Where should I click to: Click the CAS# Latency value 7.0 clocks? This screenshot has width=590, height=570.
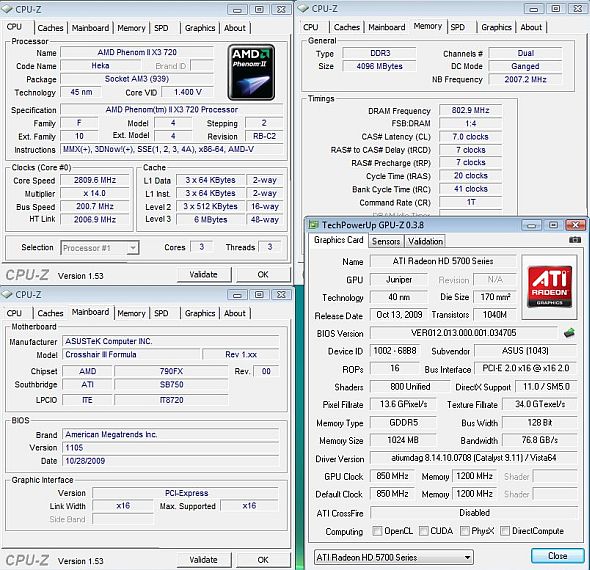coord(470,137)
